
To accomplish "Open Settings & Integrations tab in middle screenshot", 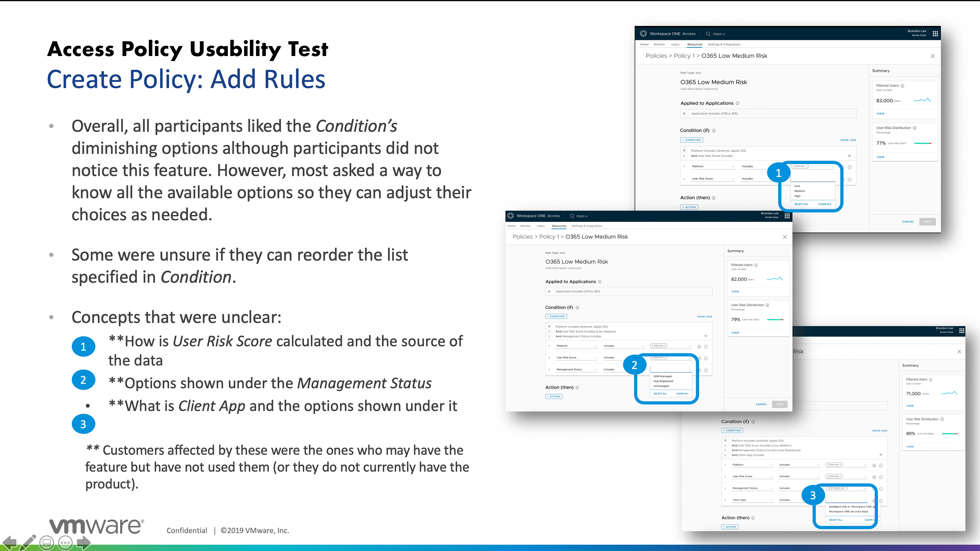I will 587,226.
